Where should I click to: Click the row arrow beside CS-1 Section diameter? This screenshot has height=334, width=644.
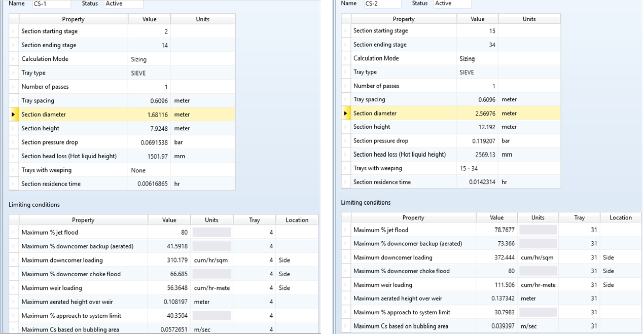coord(14,115)
